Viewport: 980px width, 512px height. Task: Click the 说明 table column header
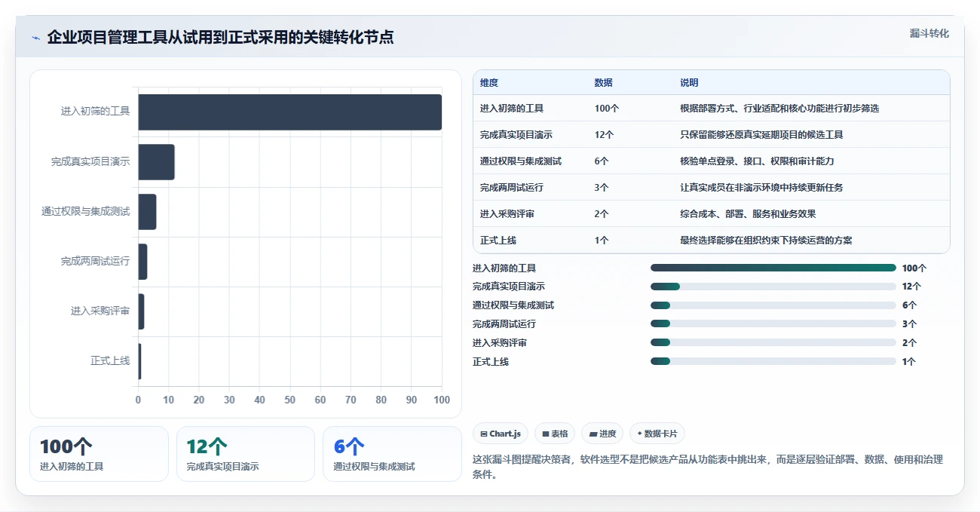tap(690, 82)
